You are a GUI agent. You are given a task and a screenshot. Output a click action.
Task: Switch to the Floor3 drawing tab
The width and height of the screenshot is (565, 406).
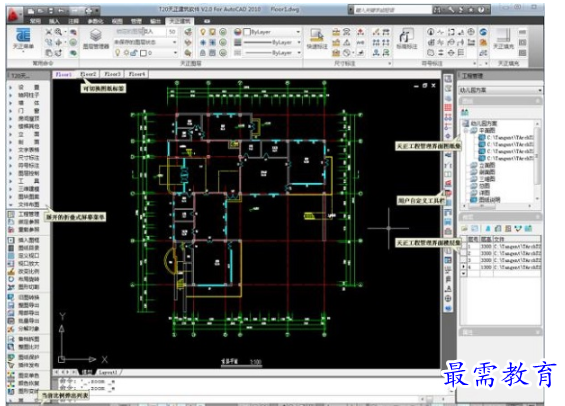tap(112, 74)
